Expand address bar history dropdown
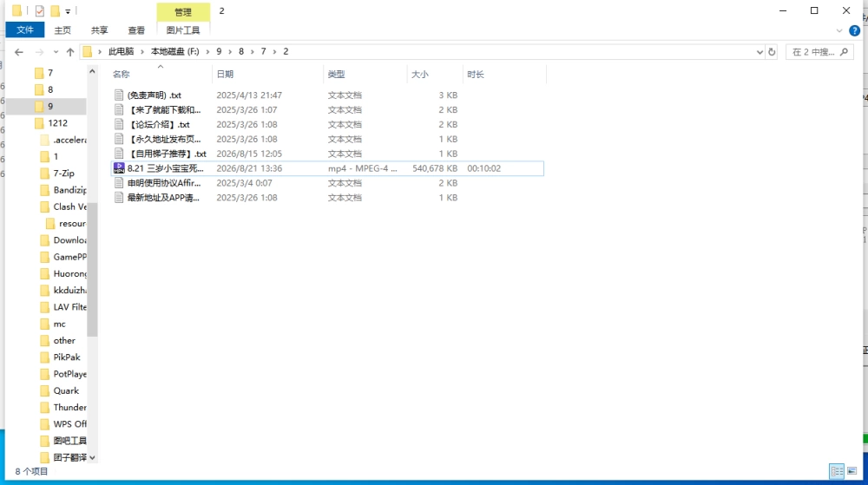Image resolution: width=868 pixels, height=485 pixels. (x=759, y=52)
